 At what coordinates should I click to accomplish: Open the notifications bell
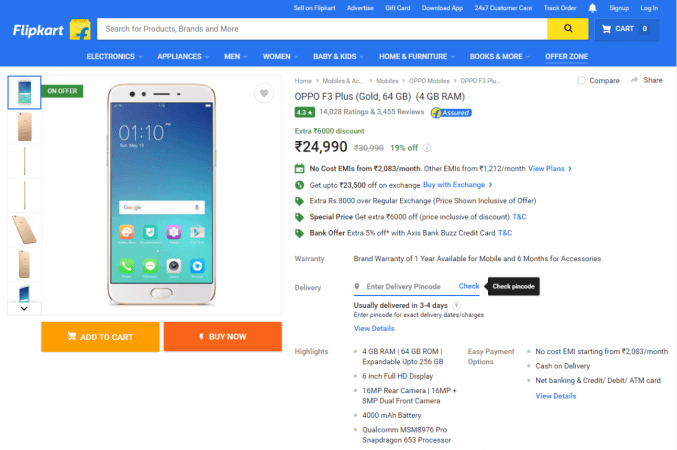[593, 7]
